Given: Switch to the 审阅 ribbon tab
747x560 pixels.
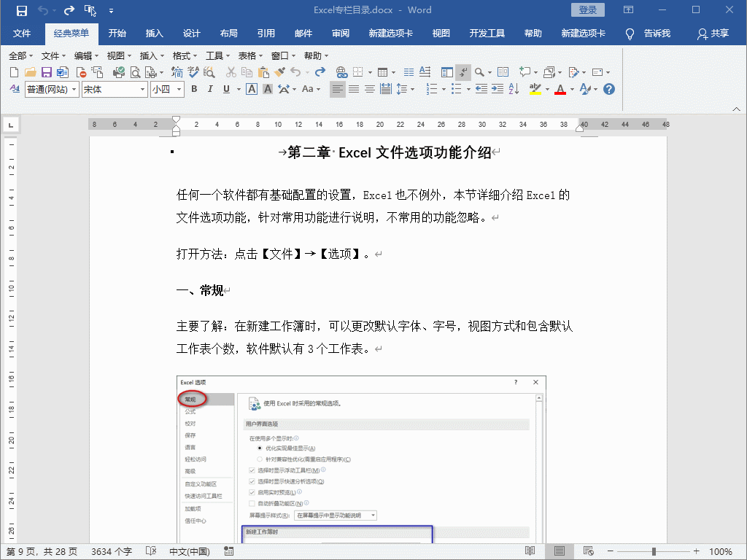Looking at the screenshot, I should pos(341,34).
